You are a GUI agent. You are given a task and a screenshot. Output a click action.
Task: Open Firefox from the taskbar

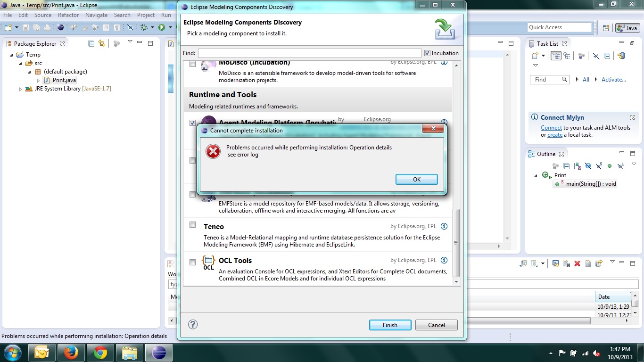(71, 353)
